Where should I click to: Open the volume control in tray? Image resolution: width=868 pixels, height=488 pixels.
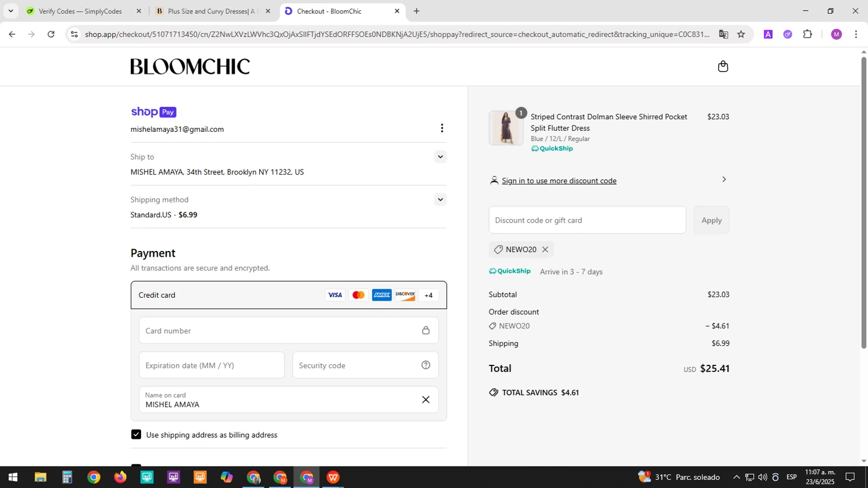point(762,477)
